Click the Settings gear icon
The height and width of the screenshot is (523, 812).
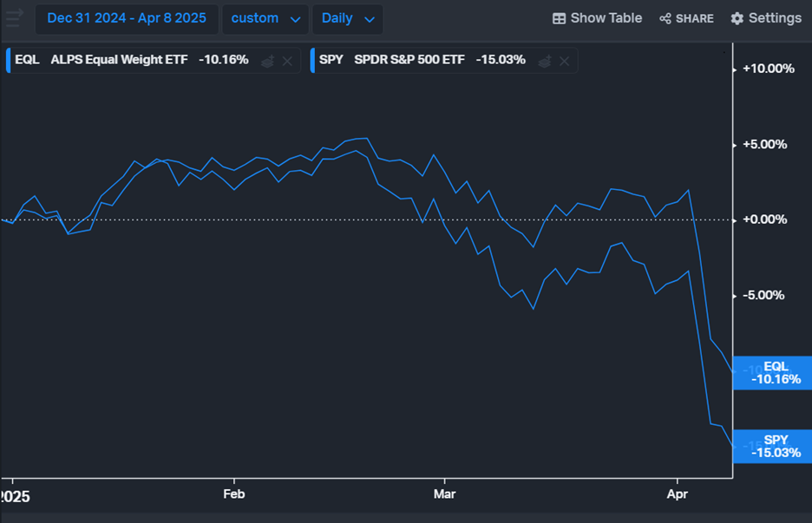(x=737, y=18)
